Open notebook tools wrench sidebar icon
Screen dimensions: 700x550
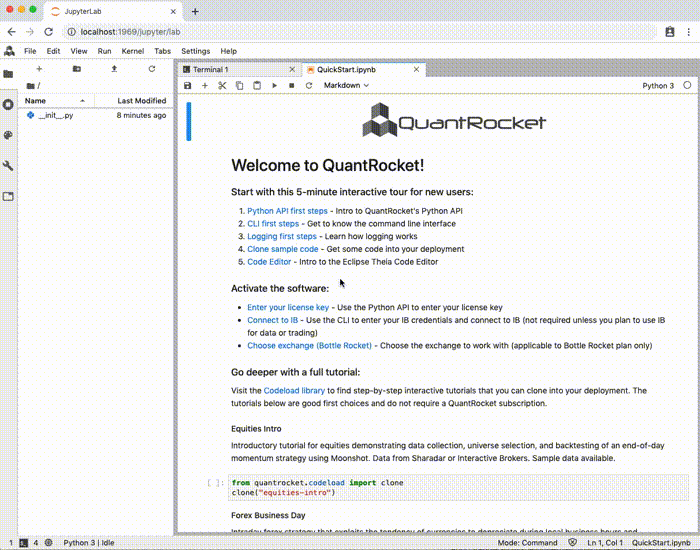tap(8, 166)
